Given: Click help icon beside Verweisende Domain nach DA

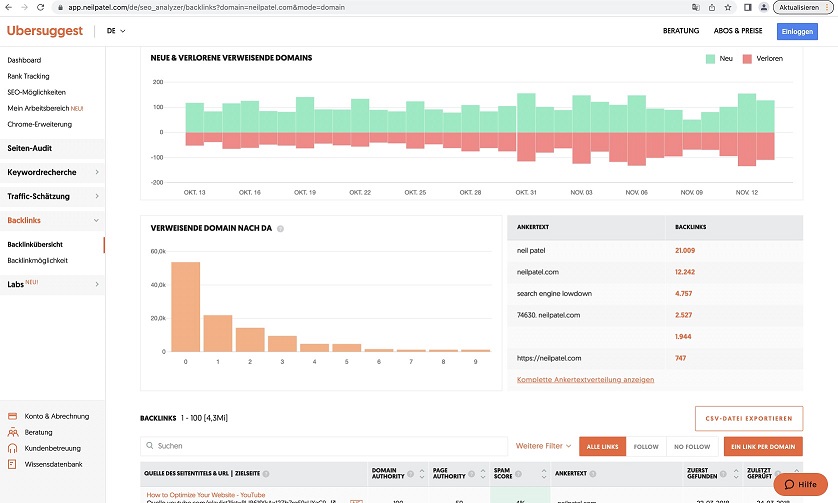Looking at the screenshot, I should click(280, 229).
